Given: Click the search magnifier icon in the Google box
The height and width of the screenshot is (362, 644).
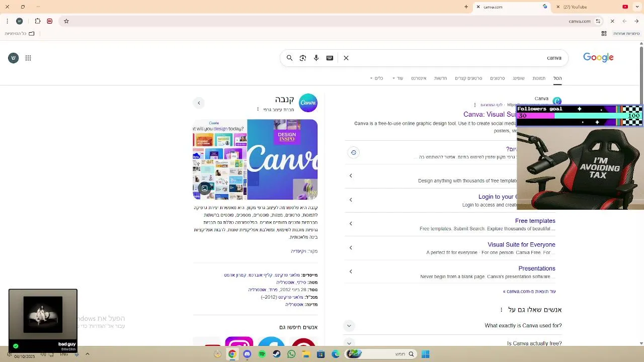Looking at the screenshot, I should click(x=290, y=58).
